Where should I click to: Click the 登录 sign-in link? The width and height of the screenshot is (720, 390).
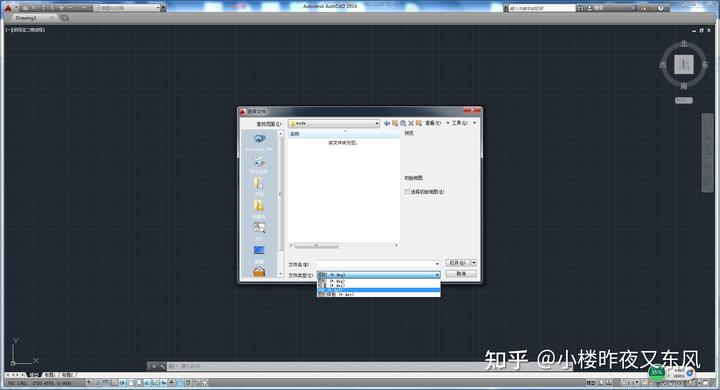[x=599, y=8]
